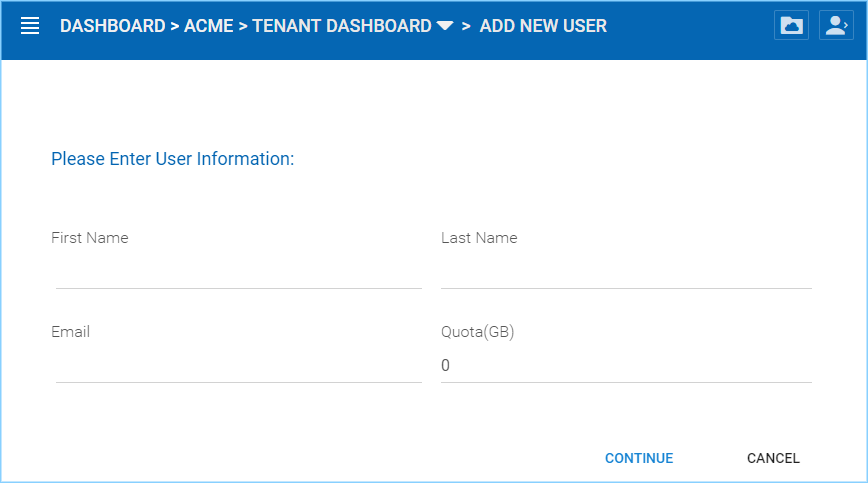Image resolution: width=868 pixels, height=483 pixels.
Task: Click the Email label
Action: [70, 332]
